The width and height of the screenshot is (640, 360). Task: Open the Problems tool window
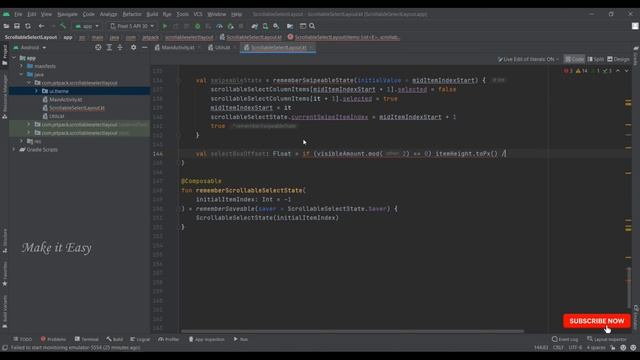click(x=53, y=339)
